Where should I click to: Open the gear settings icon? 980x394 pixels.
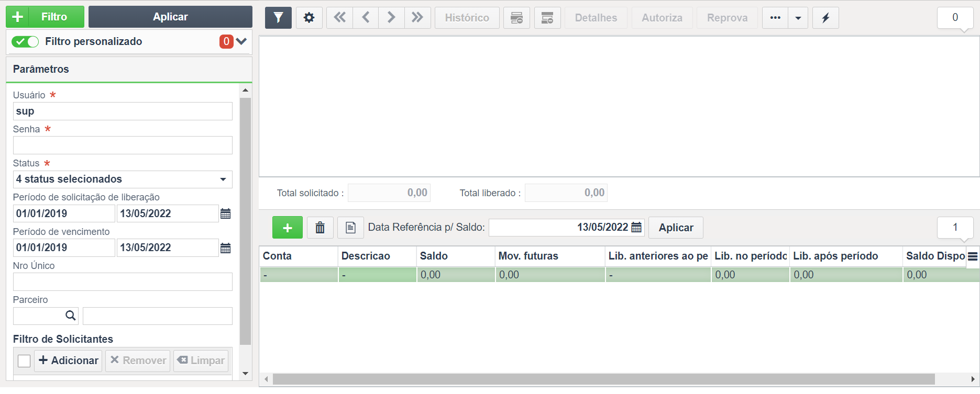[309, 18]
